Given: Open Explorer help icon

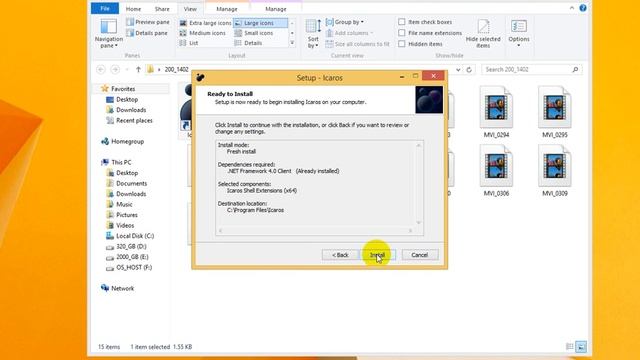Looking at the screenshot, I should point(583,8).
